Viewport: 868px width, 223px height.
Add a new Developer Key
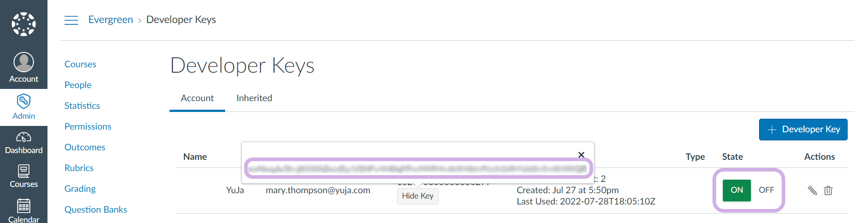click(803, 130)
